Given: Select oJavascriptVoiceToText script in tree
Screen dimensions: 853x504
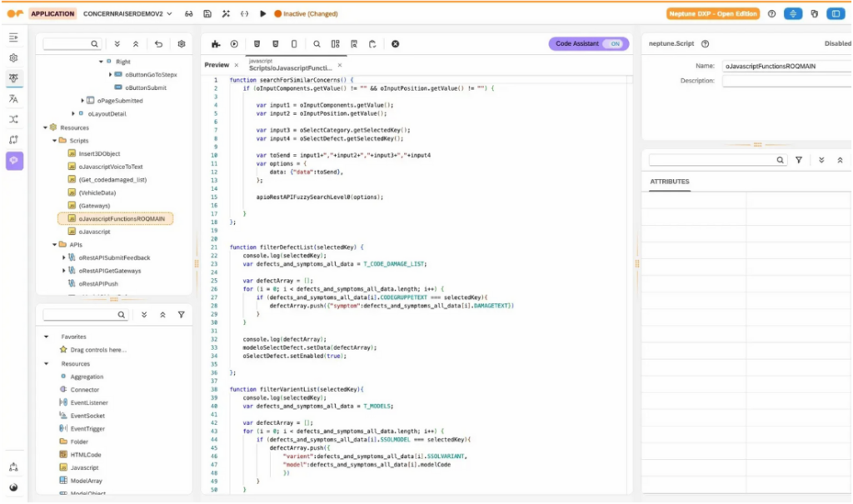Looking at the screenshot, I should [109, 167].
